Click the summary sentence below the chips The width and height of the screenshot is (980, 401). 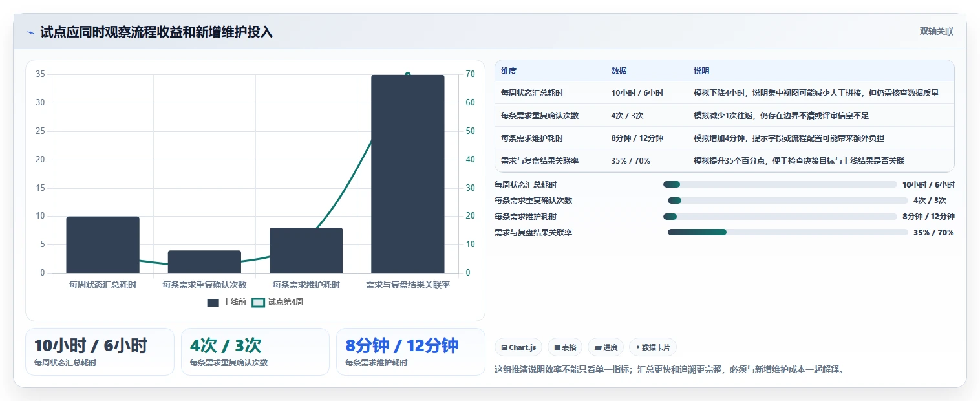click(669, 370)
